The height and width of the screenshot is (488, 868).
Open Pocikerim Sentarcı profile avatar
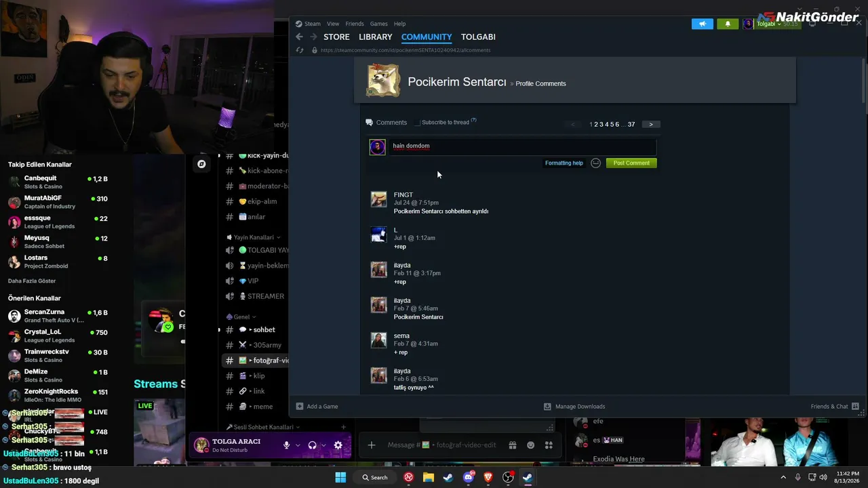[x=383, y=81]
